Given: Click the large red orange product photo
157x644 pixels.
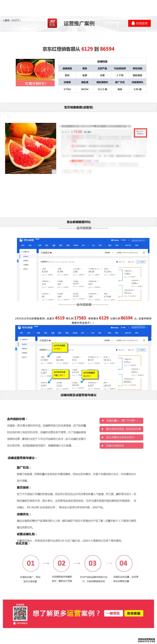Looking at the screenshot, I should tap(31, 148).
